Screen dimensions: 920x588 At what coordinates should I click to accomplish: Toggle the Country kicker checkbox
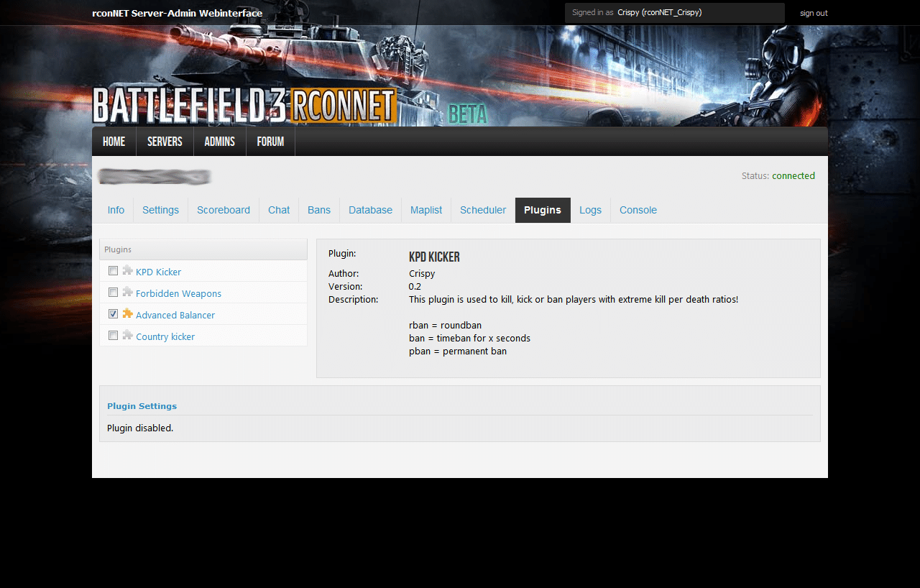[x=113, y=336]
